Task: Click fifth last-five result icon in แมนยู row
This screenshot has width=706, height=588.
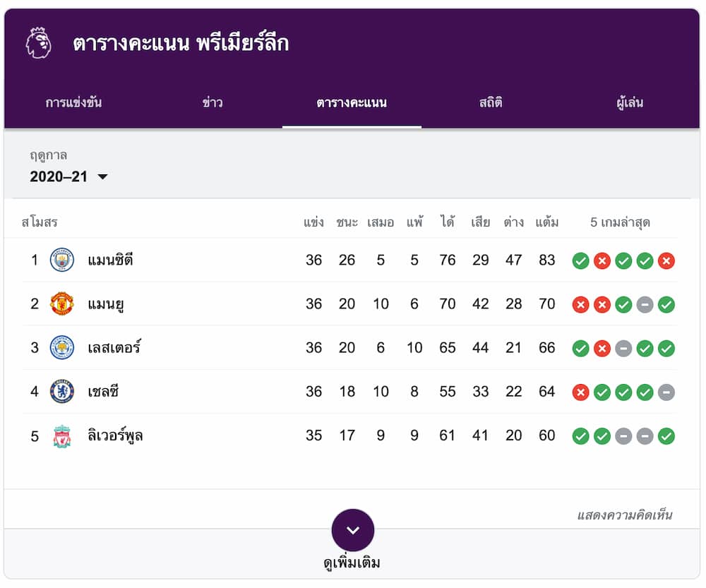Action: (666, 305)
